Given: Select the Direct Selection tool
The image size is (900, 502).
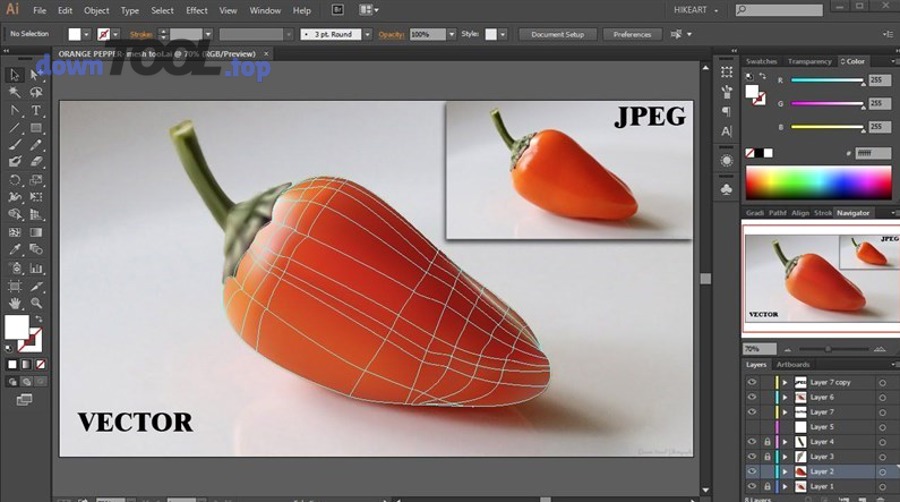Looking at the screenshot, I should click(x=34, y=75).
